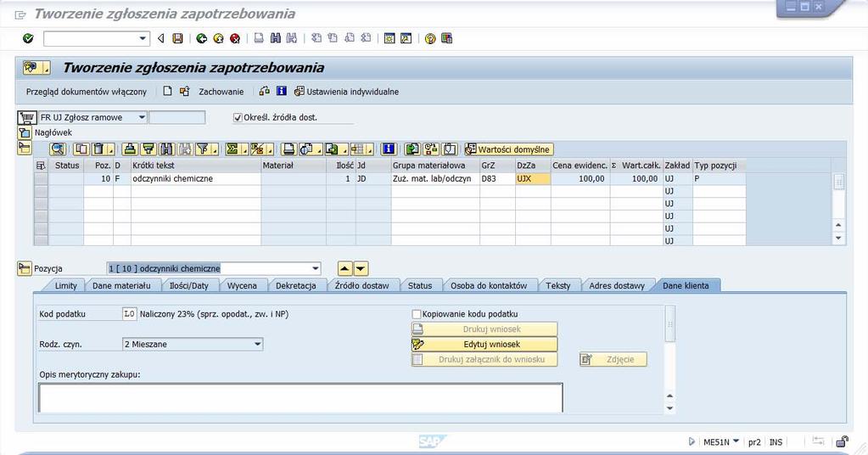Viewport: 868px width, 455px height.
Task: Open the Rodz. czyn. Mieszane dropdown
Action: [257, 345]
